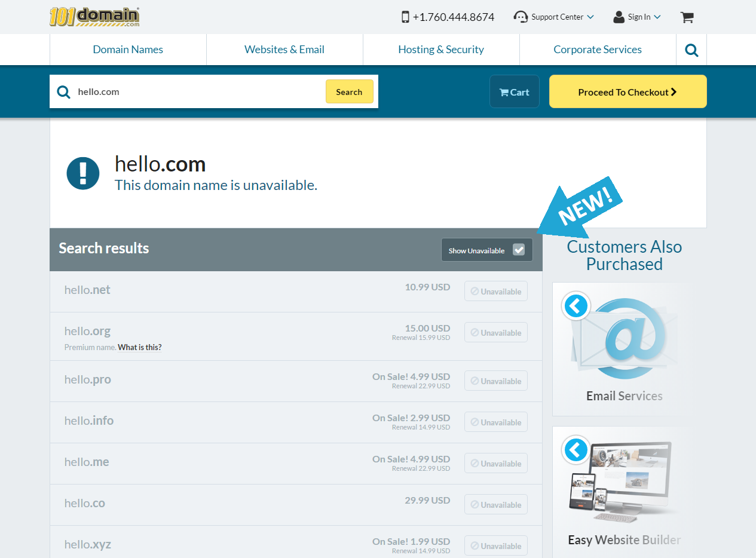Viewport: 756px width, 558px height.
Task: Click the previous arrow on Easy Website Builder card
Action: click(x=576, y=450)
